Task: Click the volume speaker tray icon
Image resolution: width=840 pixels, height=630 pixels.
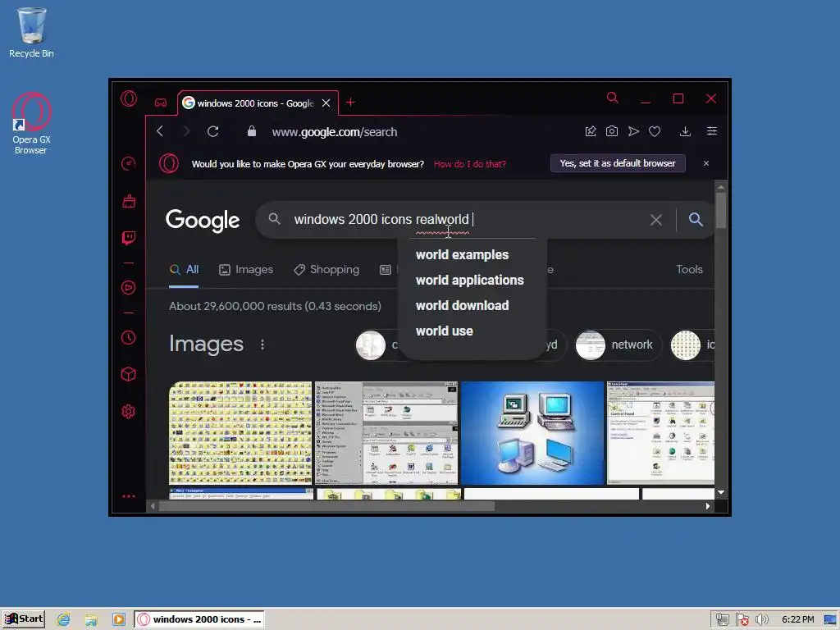Action: 761,619
